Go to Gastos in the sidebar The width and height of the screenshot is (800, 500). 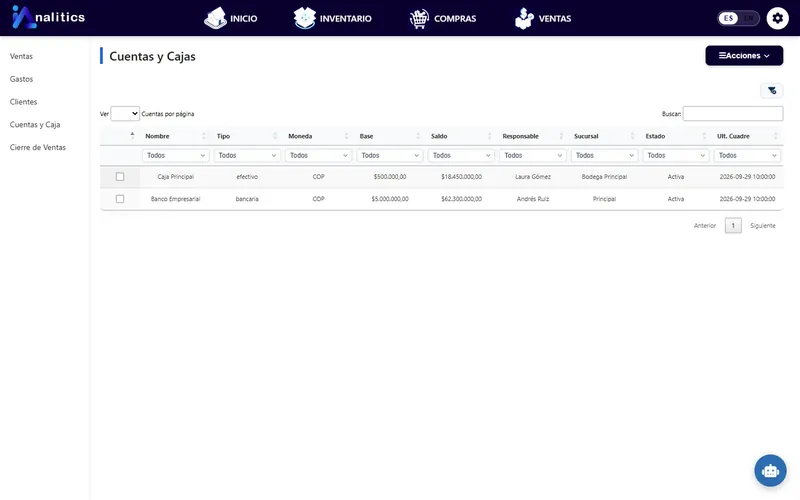tap(21, 79)
